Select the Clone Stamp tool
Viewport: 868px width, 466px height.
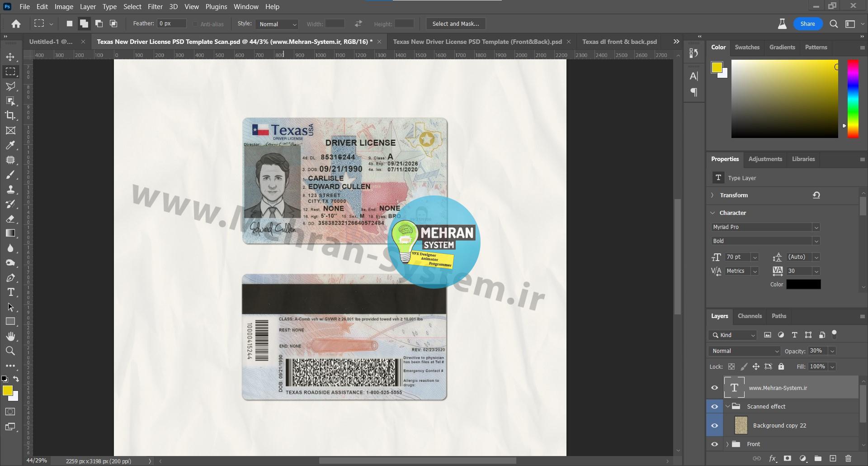coord(10,190)
